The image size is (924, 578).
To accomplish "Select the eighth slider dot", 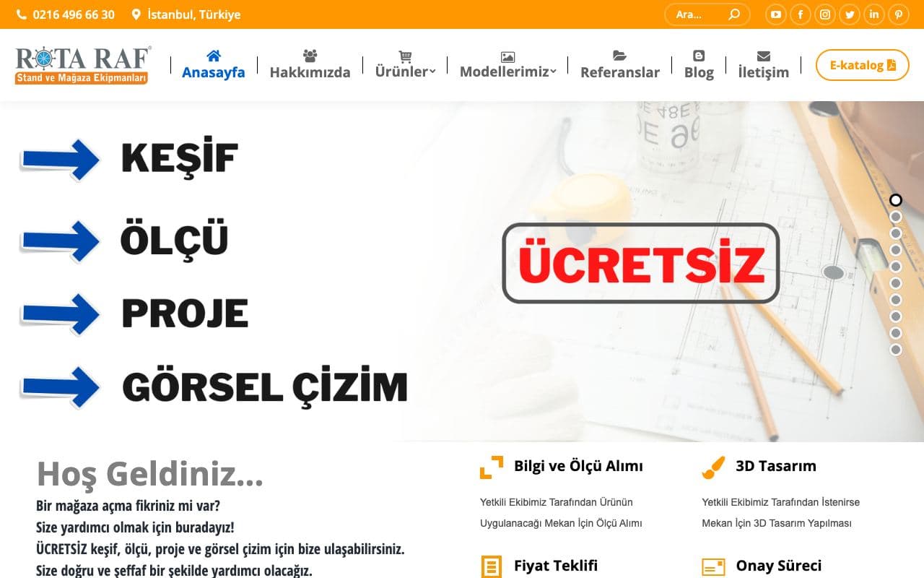I will (896, 316).
